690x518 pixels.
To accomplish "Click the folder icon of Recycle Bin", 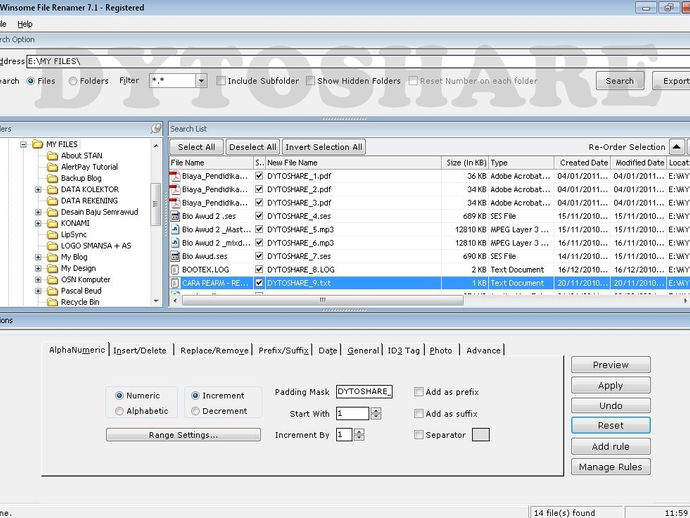I will (52, 302).
